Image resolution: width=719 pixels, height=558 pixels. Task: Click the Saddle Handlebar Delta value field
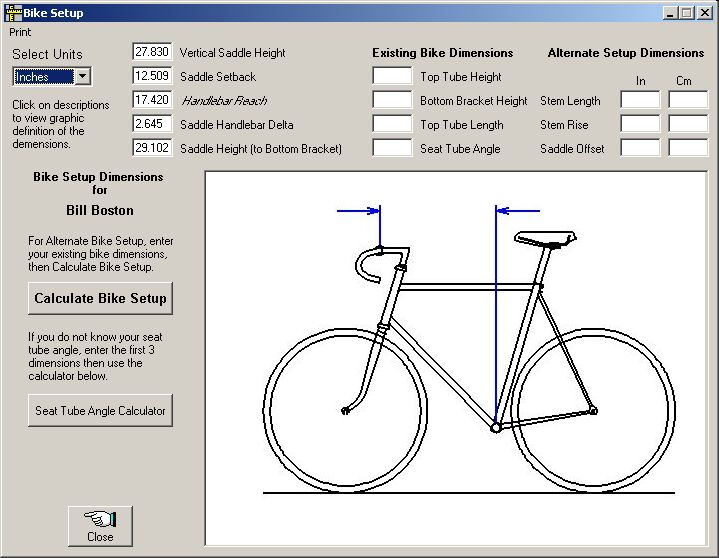pyautogui.click(x=152, y=123)
